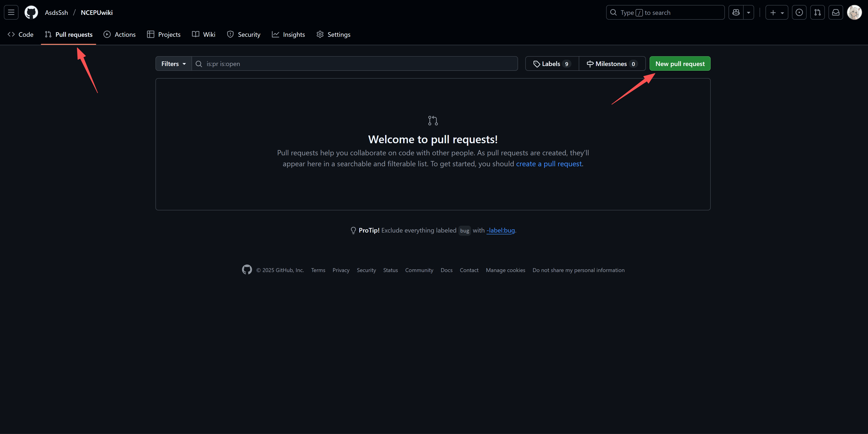Open the repository Settings tab
The width and height of the screenshot is (868, 434).
[333, 34]
